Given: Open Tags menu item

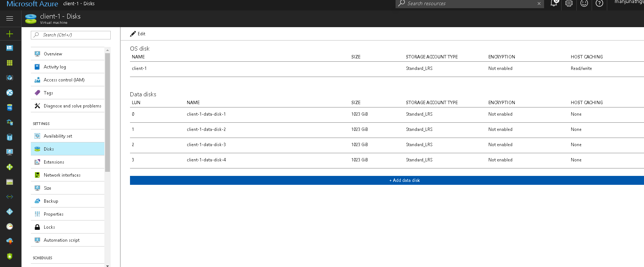Looking at the screenshot, I should point(68,93).
